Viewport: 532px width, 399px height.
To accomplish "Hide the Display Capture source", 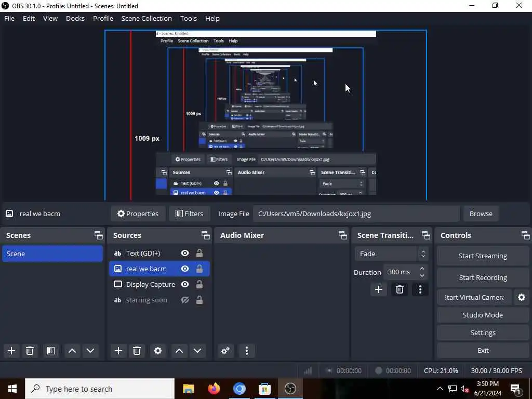I will [185, 284].
